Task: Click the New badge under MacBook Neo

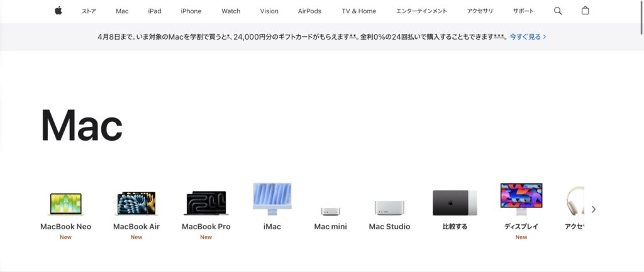Action: [65, 237]
